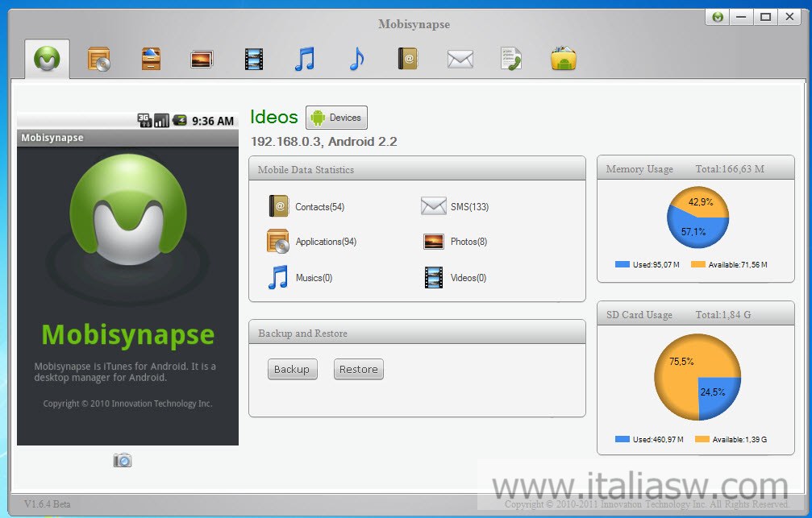Image resolution: width=812 pixels, height=518 pixels.
Task: Take device screenshot with camera icon
Action: tap(123, 460)
